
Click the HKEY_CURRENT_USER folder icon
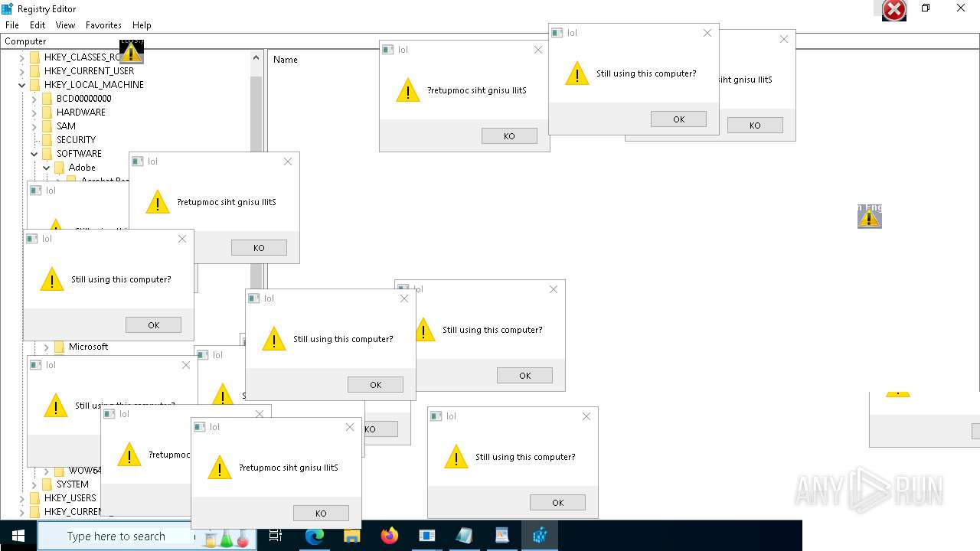(34, 71)
